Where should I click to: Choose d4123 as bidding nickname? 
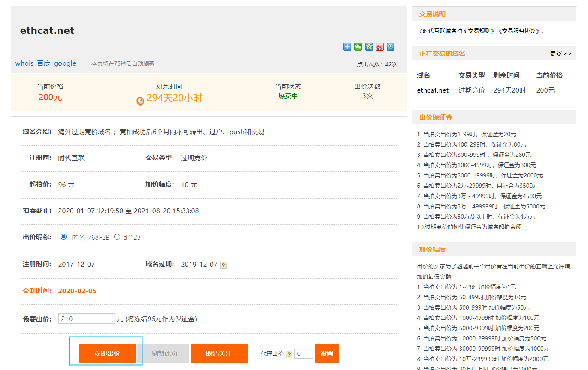[x=117, y=237]
